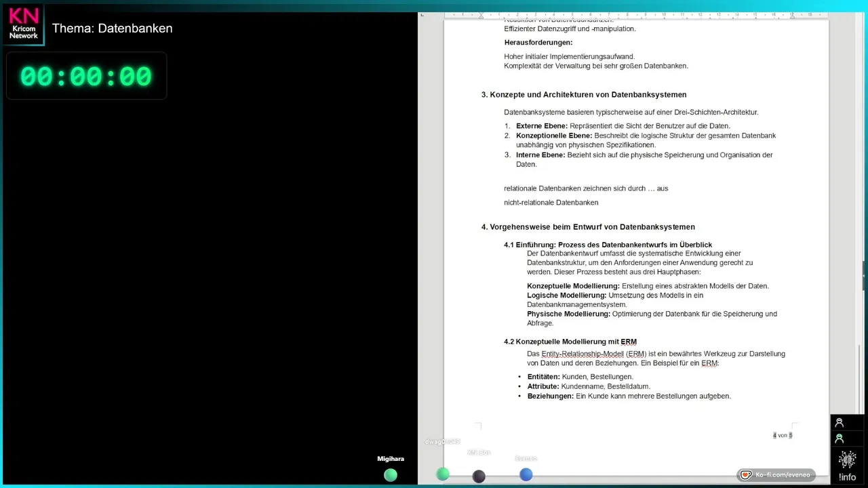Click Migihara's green avatar circle
This screenshot has width=868, height=488.
391,475
